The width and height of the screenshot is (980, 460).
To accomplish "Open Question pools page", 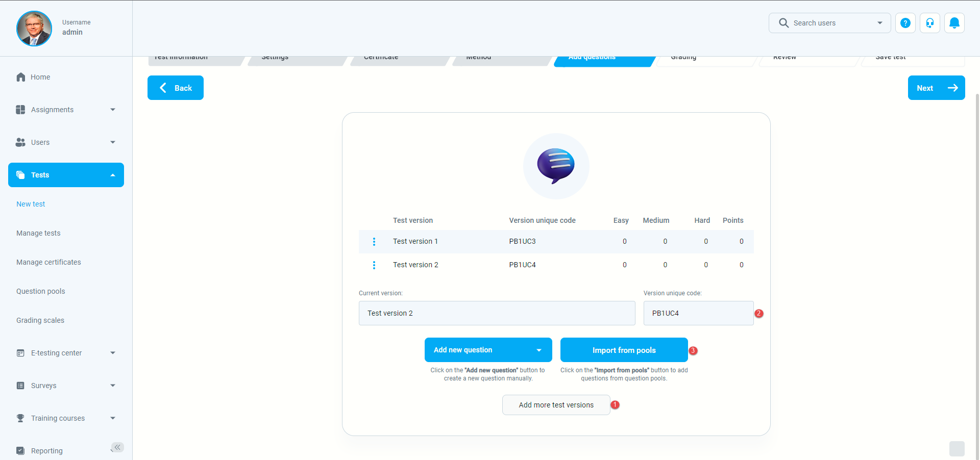I will click(x=41, y=291).
